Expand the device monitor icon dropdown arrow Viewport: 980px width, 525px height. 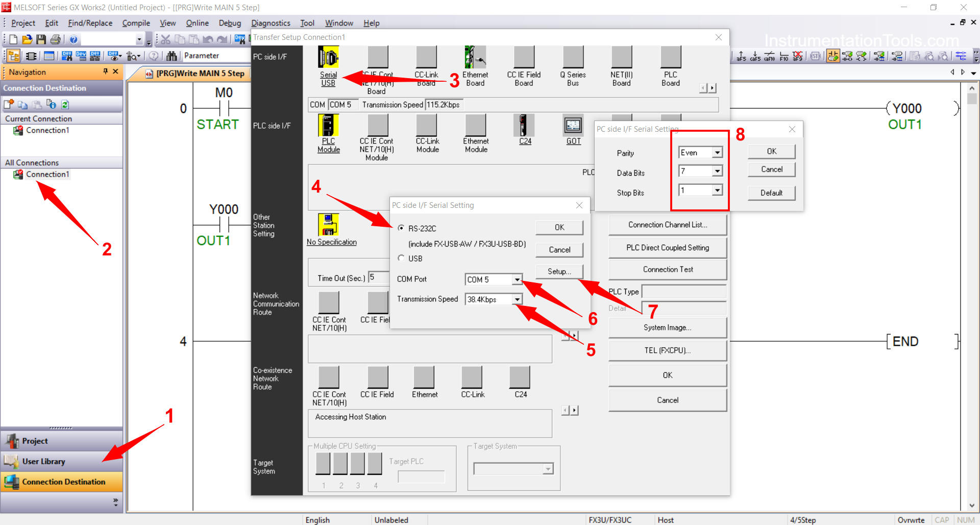pos(121,56)
